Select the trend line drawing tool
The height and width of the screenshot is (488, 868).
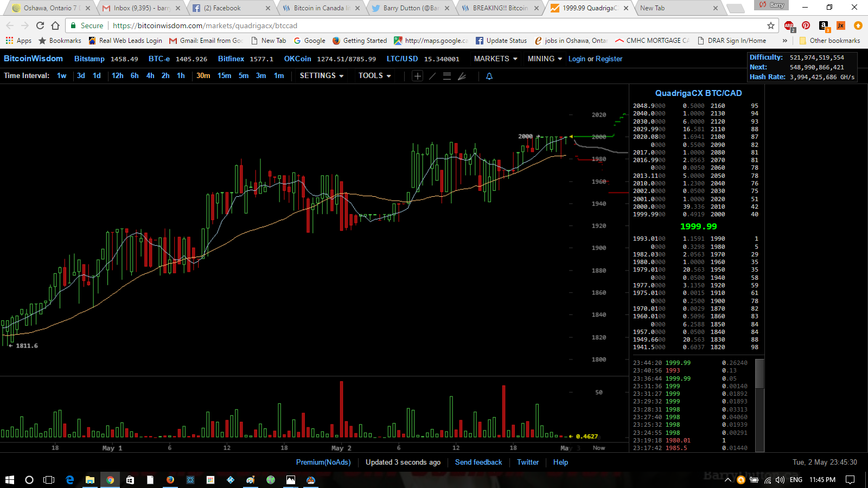432,76
